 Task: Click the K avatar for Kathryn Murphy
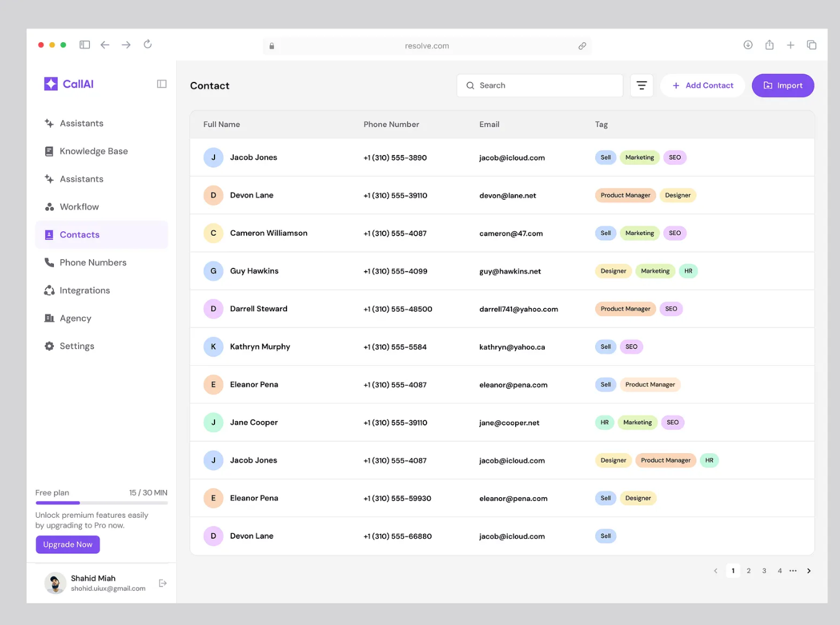tap(213, 347)
